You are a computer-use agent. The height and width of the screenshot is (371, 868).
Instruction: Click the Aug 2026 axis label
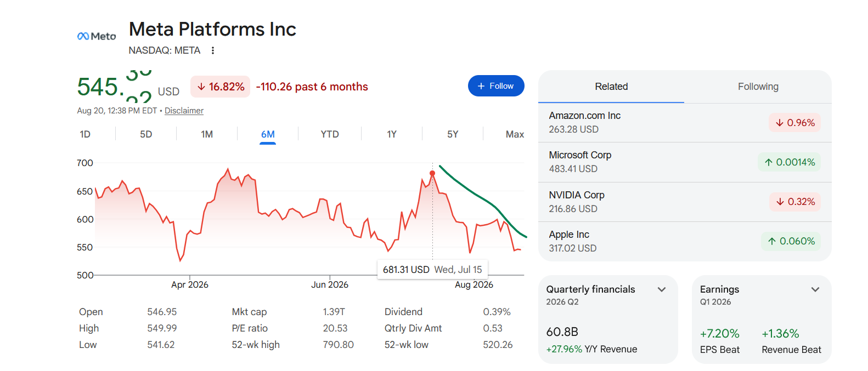click(x=474, y=285)
